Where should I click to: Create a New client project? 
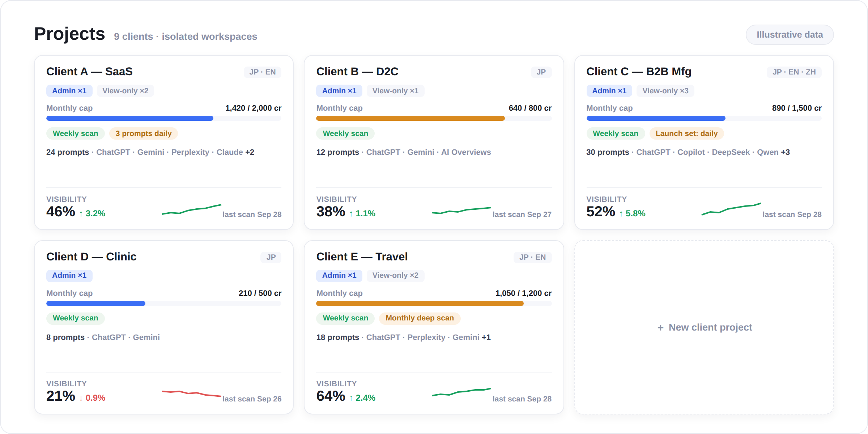point(704,327)
